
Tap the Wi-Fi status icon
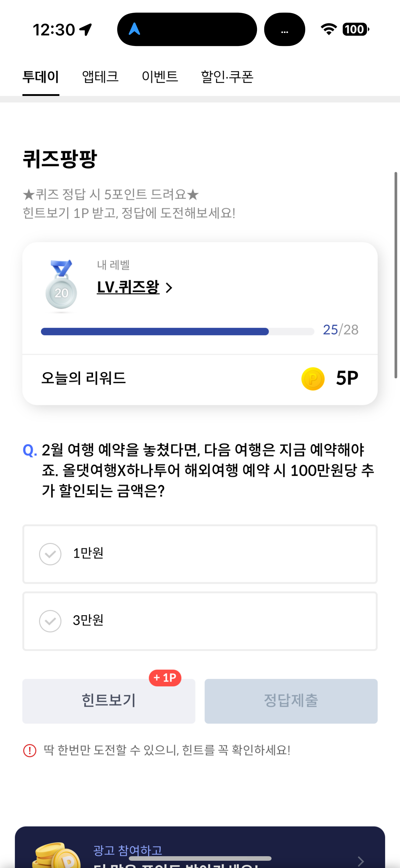[329, 29]
